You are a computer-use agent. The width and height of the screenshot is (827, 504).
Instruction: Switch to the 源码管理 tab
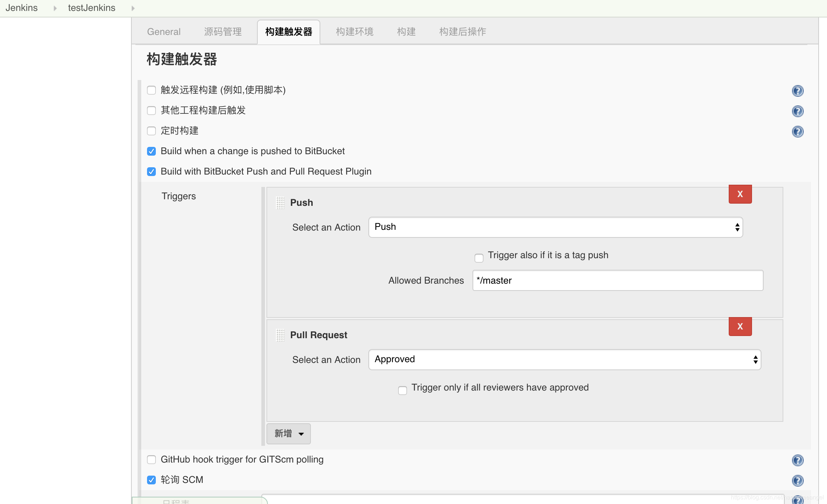point(223,32)
